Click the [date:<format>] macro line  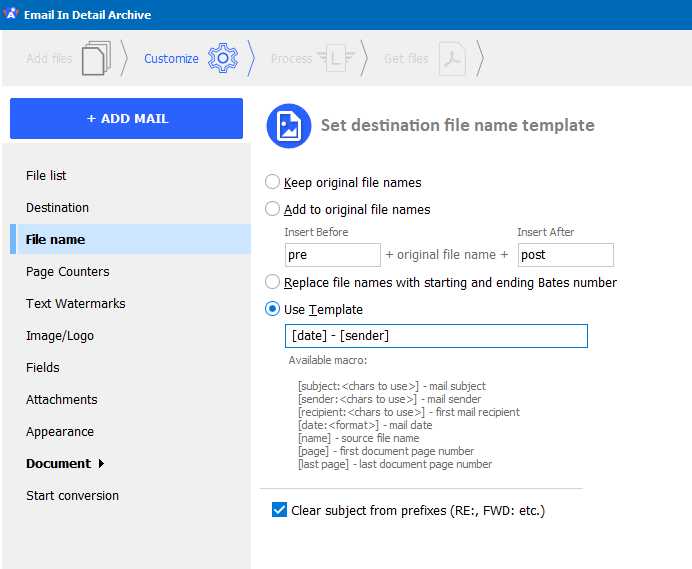(x=365, y=425)
